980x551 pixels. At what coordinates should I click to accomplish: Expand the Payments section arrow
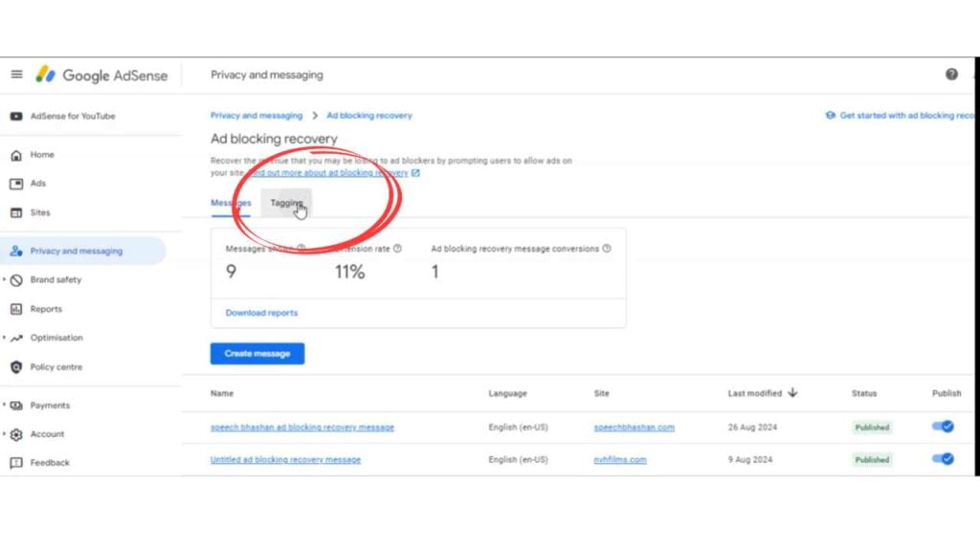click(5, 406)
